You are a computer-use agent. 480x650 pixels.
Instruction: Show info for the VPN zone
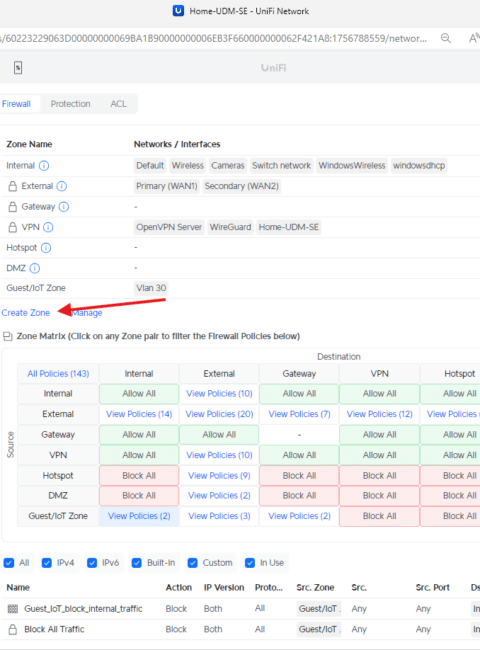point(48,227)
